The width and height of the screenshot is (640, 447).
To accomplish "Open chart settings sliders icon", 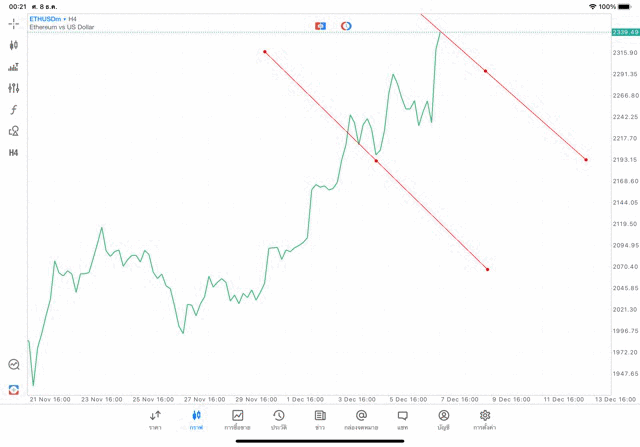I will click(14, 88).
